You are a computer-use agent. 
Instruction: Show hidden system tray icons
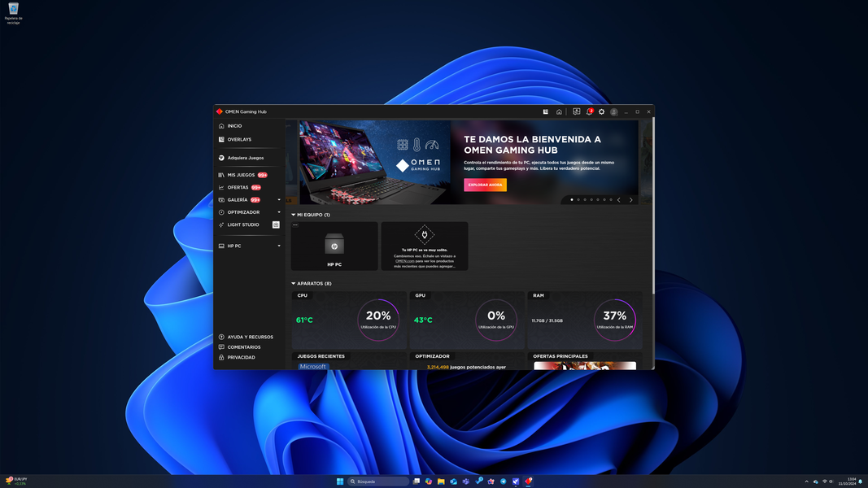pos(806,482)
